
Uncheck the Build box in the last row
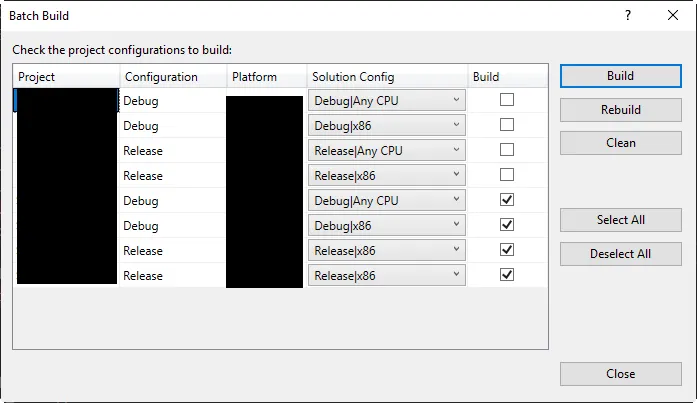click(507, 275)
